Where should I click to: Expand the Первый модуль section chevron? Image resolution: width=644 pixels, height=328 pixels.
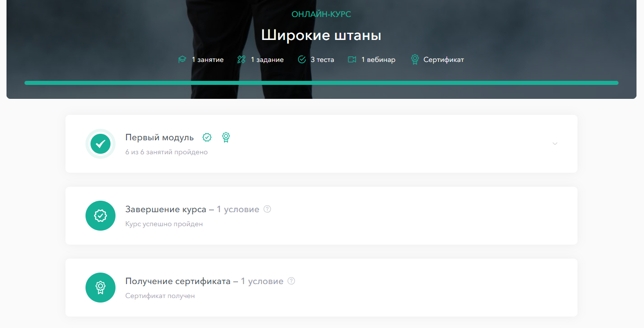coord(555,144)
